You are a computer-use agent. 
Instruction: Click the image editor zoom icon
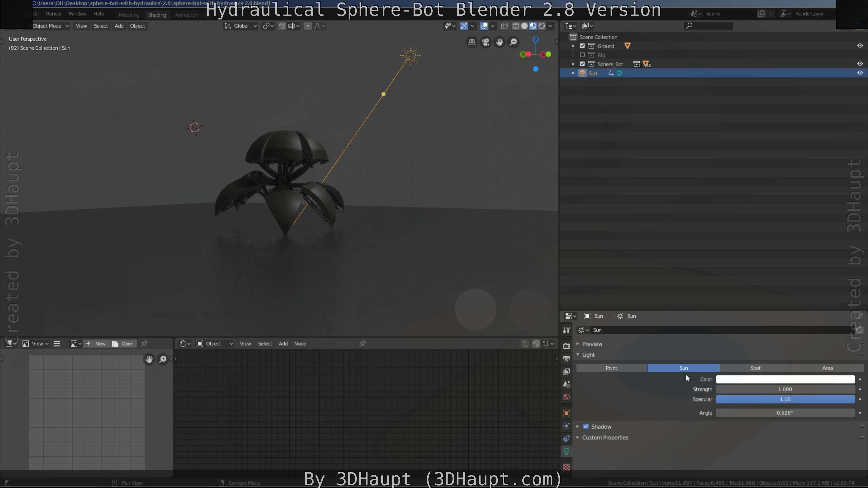[163, 359]
